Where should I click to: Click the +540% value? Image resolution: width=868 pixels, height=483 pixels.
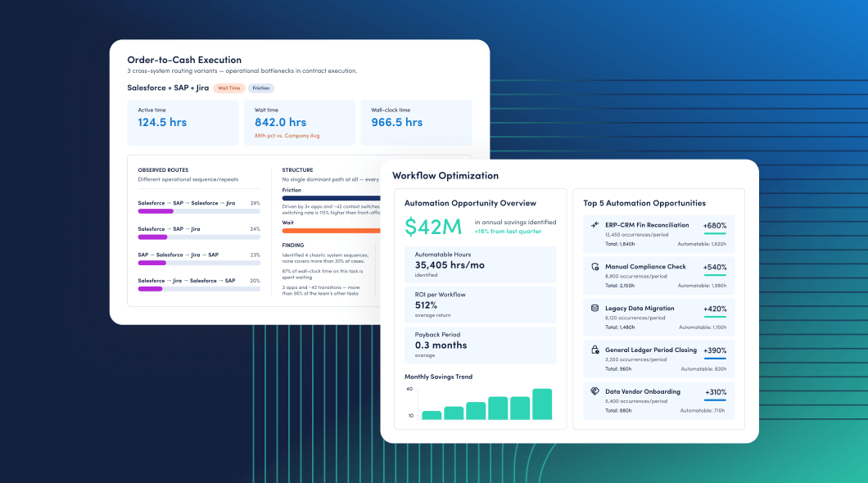tap(715, 267)
